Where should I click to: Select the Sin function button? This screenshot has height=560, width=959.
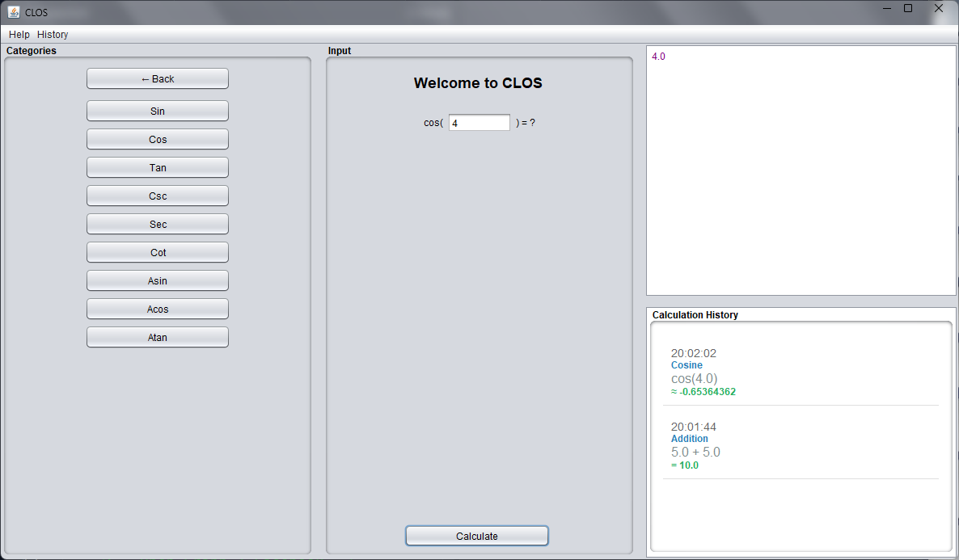[158, 111]
